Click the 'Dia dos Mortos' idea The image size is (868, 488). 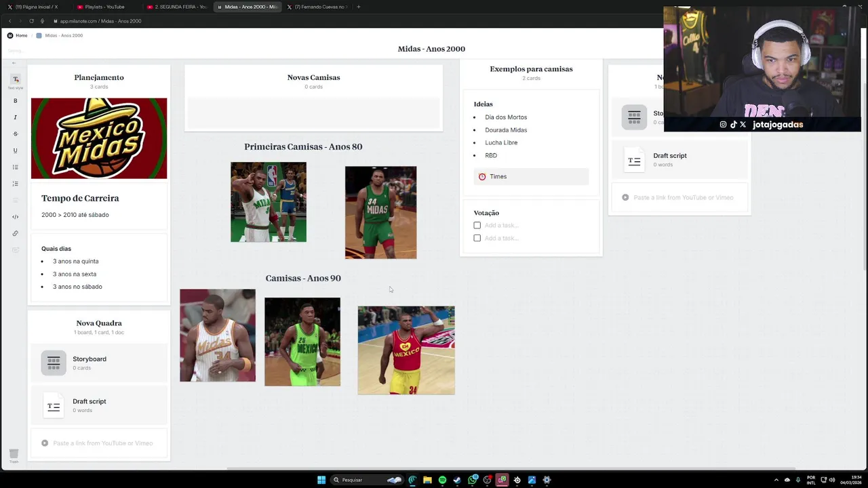coord(506,117)
